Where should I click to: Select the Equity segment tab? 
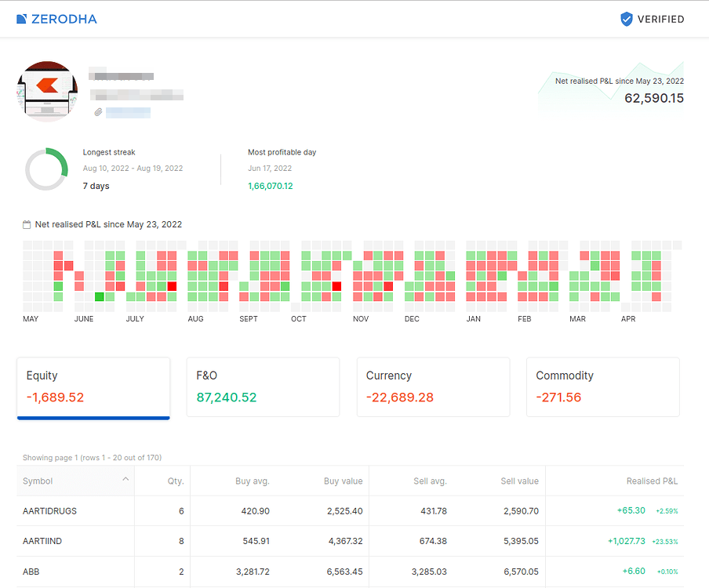93,387
